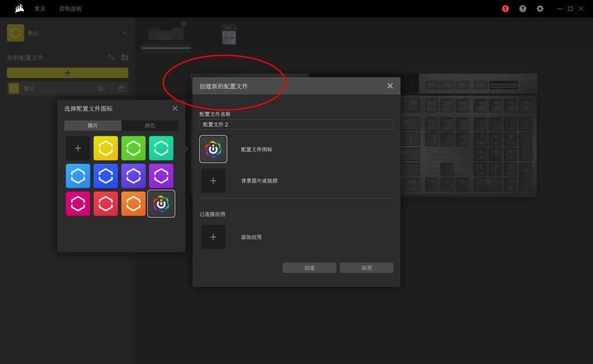Select the keyboard device thumbnail

(166, 33)
